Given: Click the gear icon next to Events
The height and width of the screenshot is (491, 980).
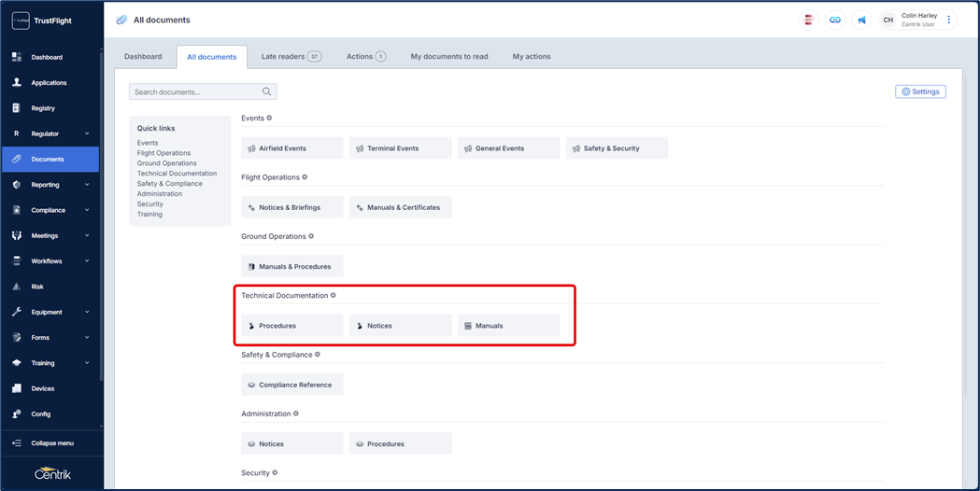Looking at the screenshot, I should [x=269, y=119].
